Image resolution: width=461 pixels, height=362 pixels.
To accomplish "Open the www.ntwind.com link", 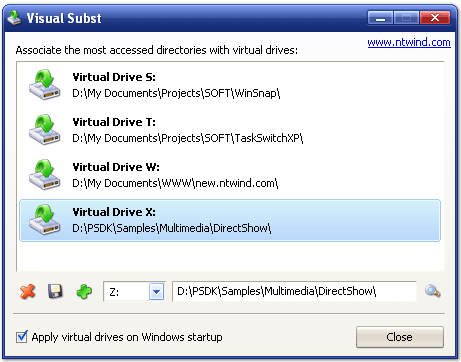I will pos(409,42).
